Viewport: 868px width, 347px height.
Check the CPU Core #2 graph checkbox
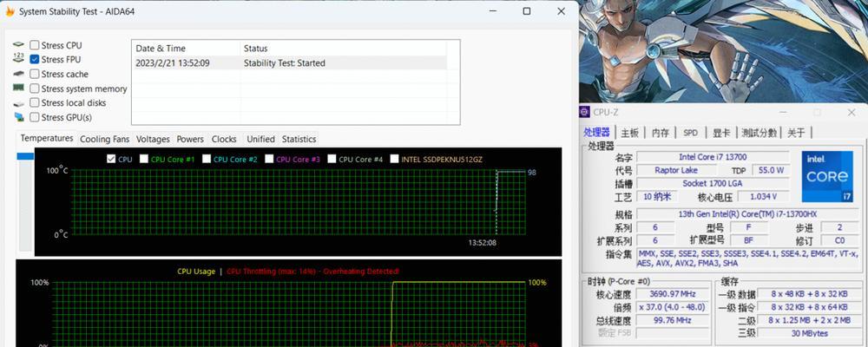(x=207, y=159)
